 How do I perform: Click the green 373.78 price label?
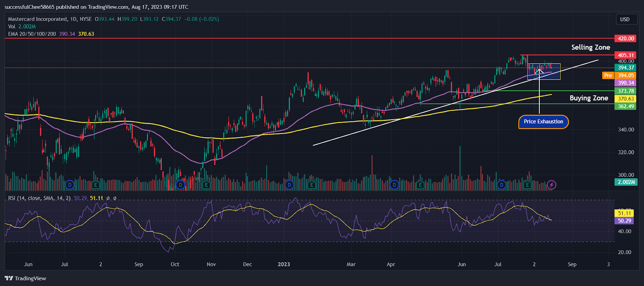tap(625, 91)
